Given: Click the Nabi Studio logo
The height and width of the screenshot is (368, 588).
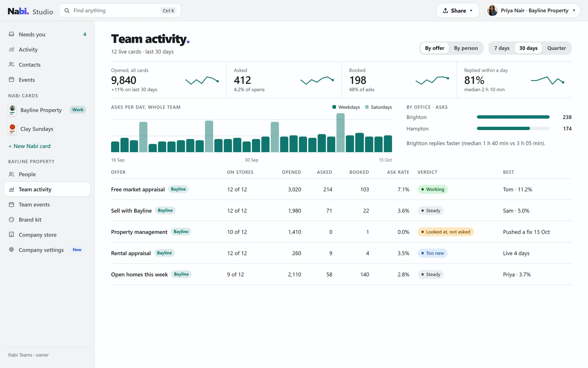Looking at the screenshot, I should (x=30, y=11).
